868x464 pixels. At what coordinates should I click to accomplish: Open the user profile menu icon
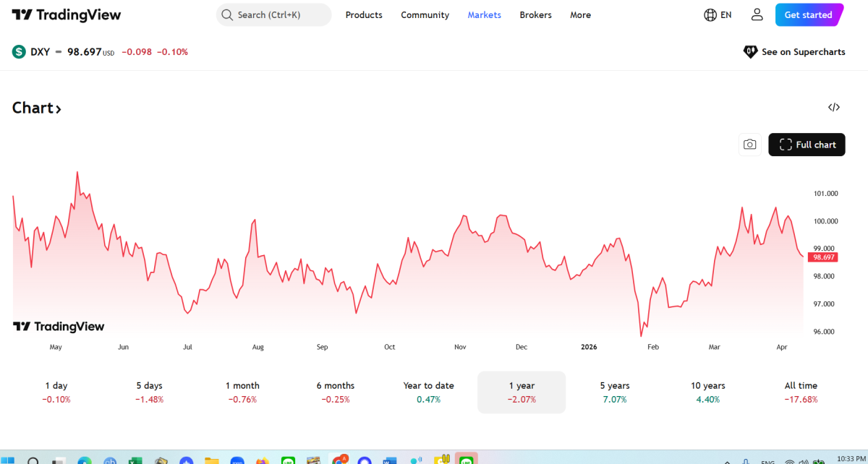coord(757,14)
